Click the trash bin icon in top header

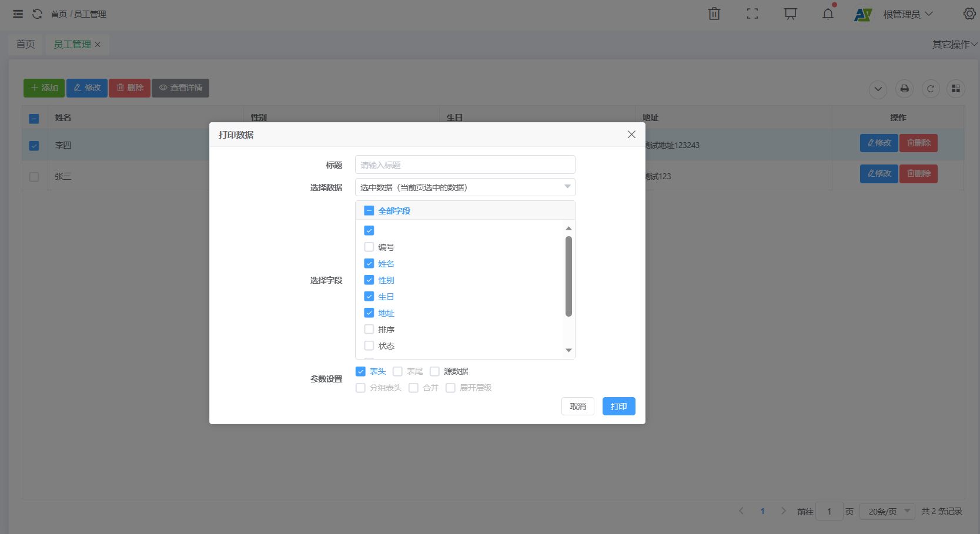pos(714,14)
